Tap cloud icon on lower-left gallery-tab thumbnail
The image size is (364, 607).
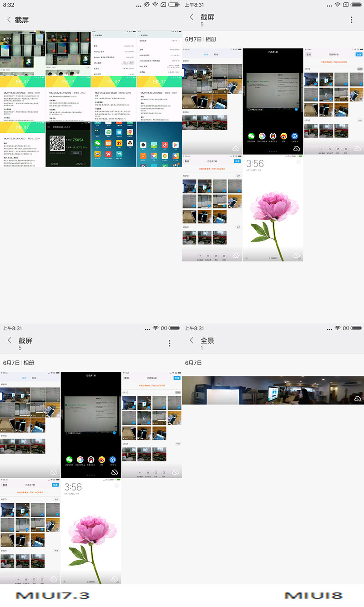click(x=54, y=472)
